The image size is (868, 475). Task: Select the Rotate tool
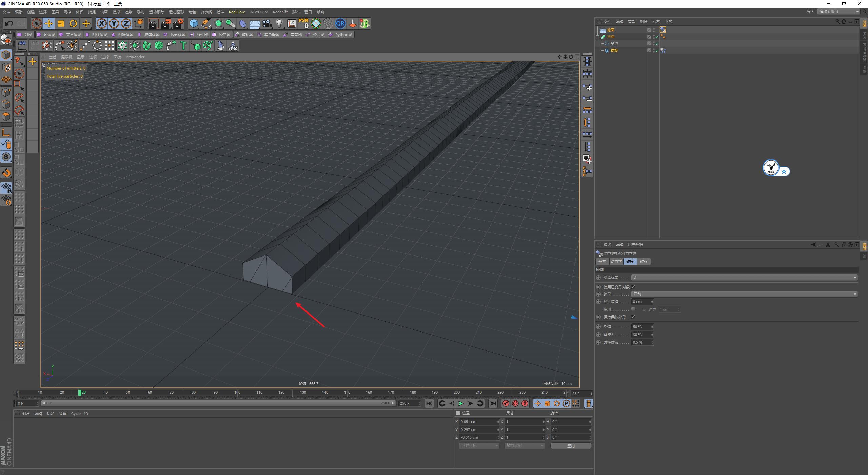(x=73, y=23)
